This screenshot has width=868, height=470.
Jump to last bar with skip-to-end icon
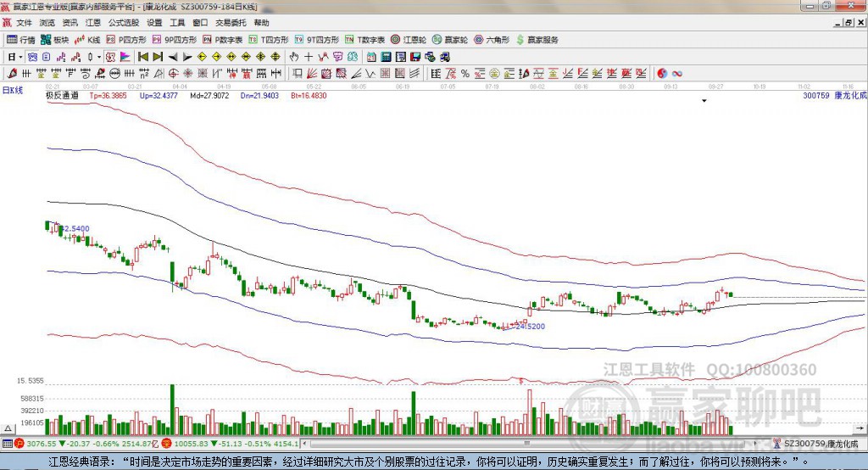click(158, 57)
